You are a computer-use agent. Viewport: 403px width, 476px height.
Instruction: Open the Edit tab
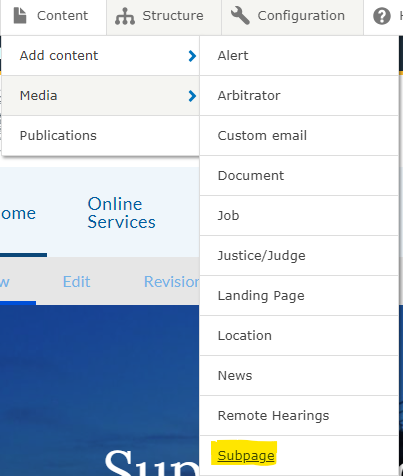[x=76, y=282]
